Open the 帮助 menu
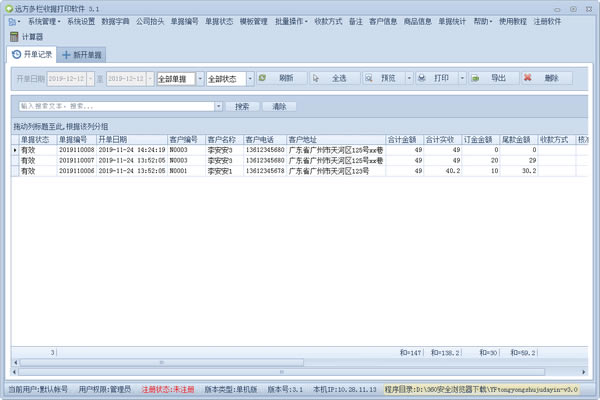This screenshot has width=600, height=400. (483, 21)
